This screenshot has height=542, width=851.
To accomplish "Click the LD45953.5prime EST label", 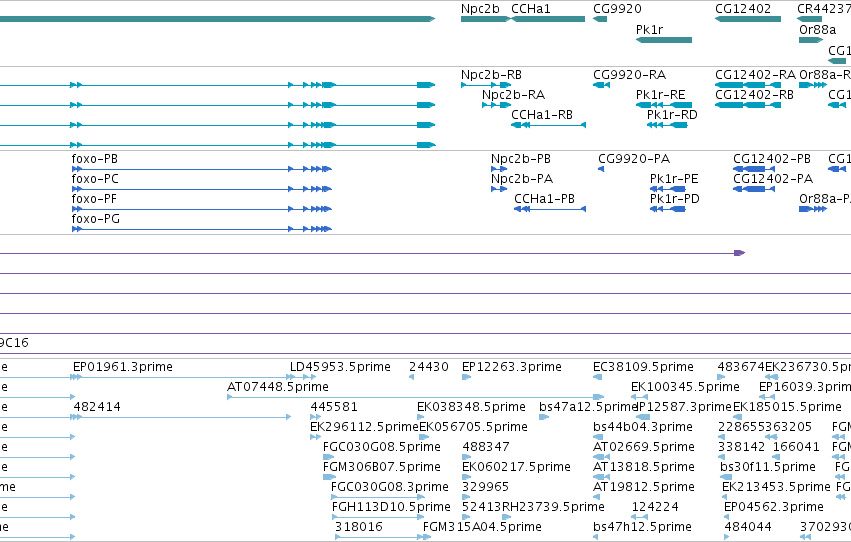I will click(x=340, y=367).
